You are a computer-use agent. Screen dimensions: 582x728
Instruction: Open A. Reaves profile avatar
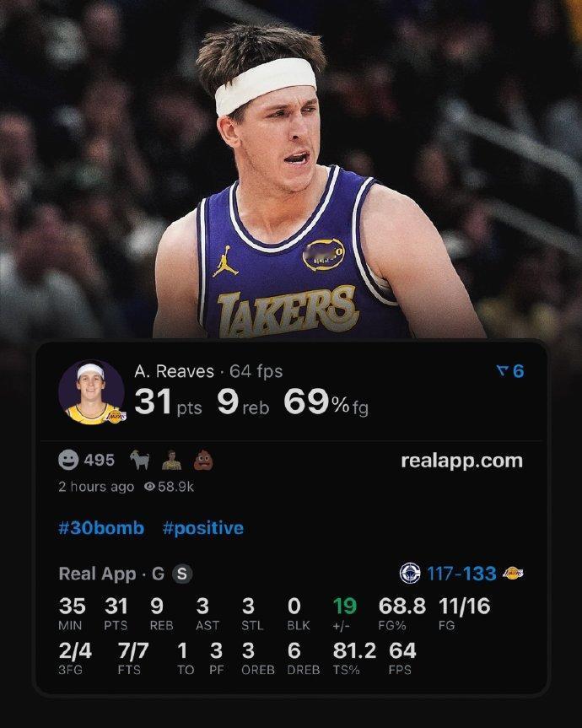pos(92,393)
